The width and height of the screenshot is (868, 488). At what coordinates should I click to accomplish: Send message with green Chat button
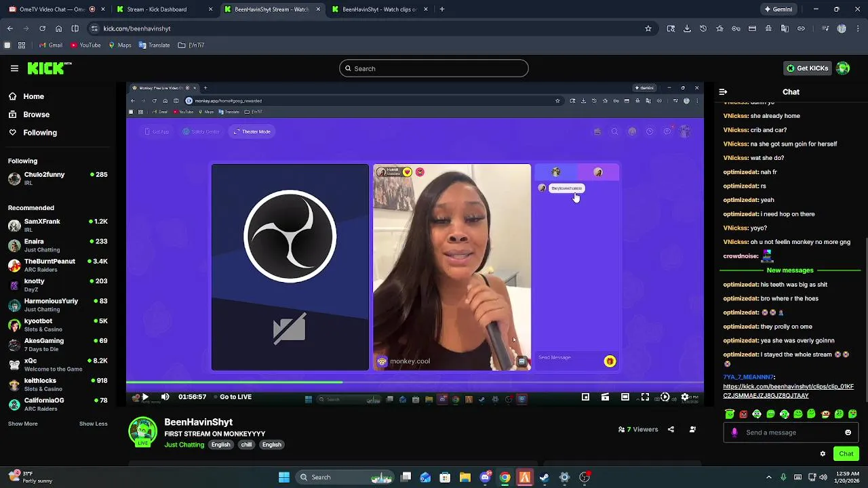(x=846, y=454)
